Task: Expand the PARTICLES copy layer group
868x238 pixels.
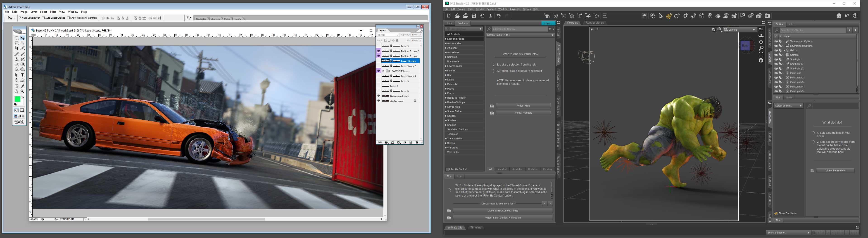Action: click(x=383, y=71)
